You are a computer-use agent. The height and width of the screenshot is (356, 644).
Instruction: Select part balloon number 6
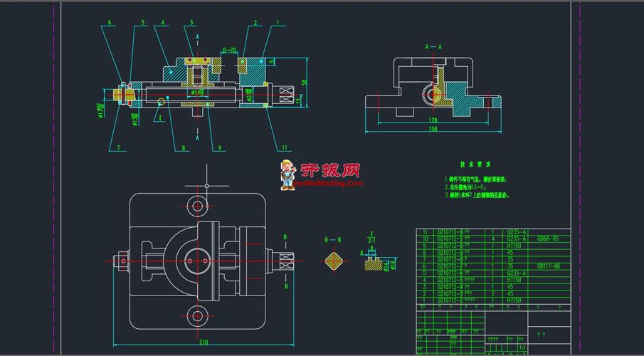click(x=110, y=23)
